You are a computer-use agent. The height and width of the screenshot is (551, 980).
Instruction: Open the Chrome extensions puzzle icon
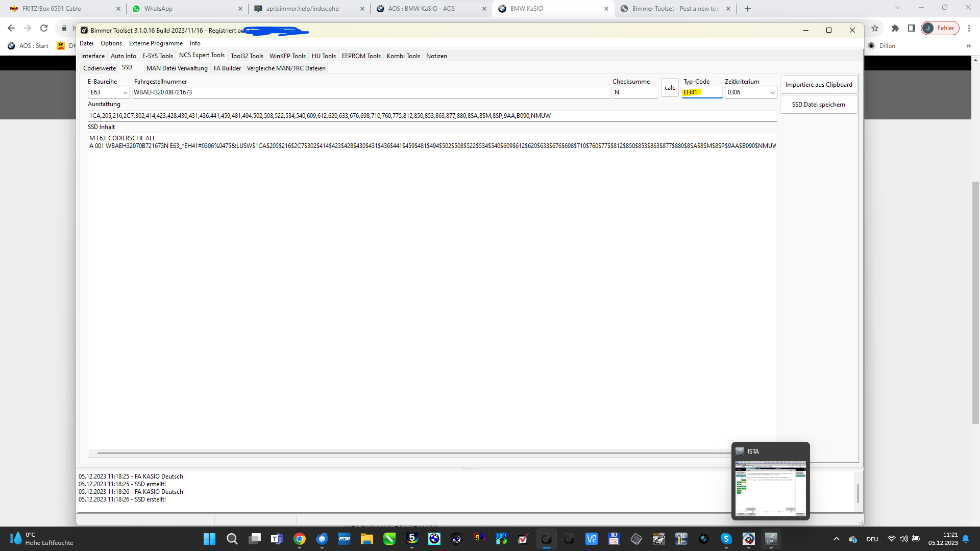pyautogui.click(x=895, y=28)
